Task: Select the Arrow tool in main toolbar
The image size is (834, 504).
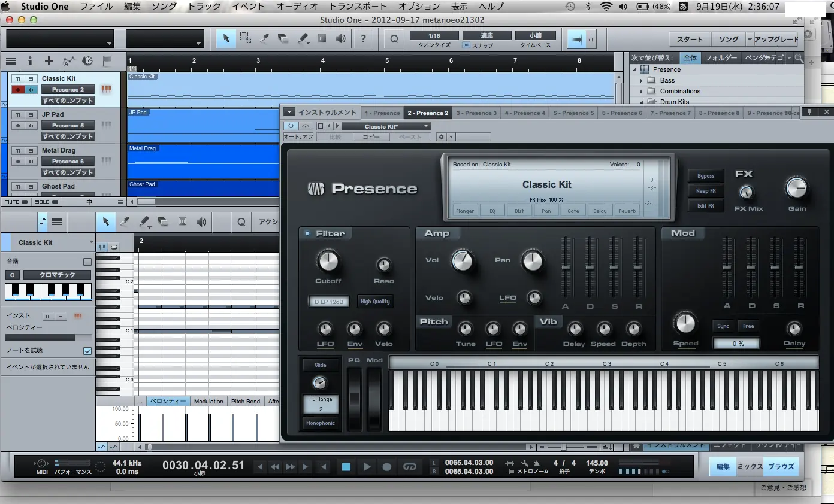Action: point(226,39)
